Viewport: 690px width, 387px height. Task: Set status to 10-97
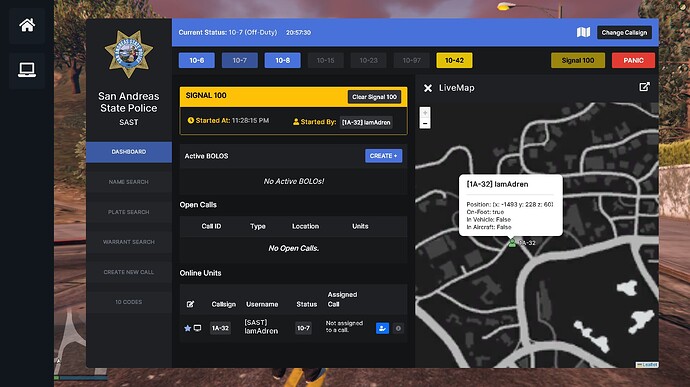(411, 60)
